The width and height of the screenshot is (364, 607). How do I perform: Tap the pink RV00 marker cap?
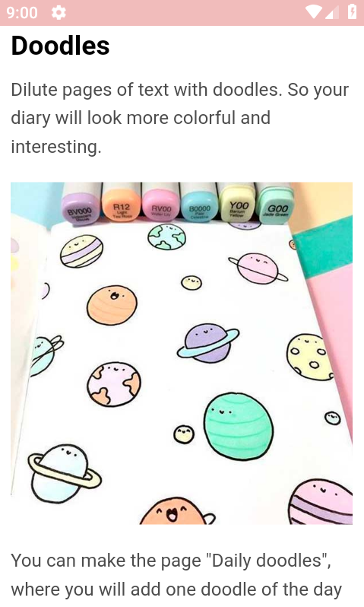pos(161,206)
